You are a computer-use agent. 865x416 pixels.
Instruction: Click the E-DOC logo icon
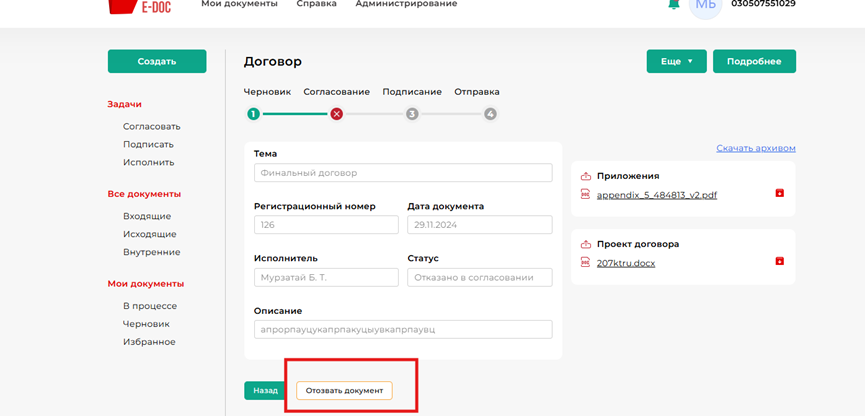[125, 6]
